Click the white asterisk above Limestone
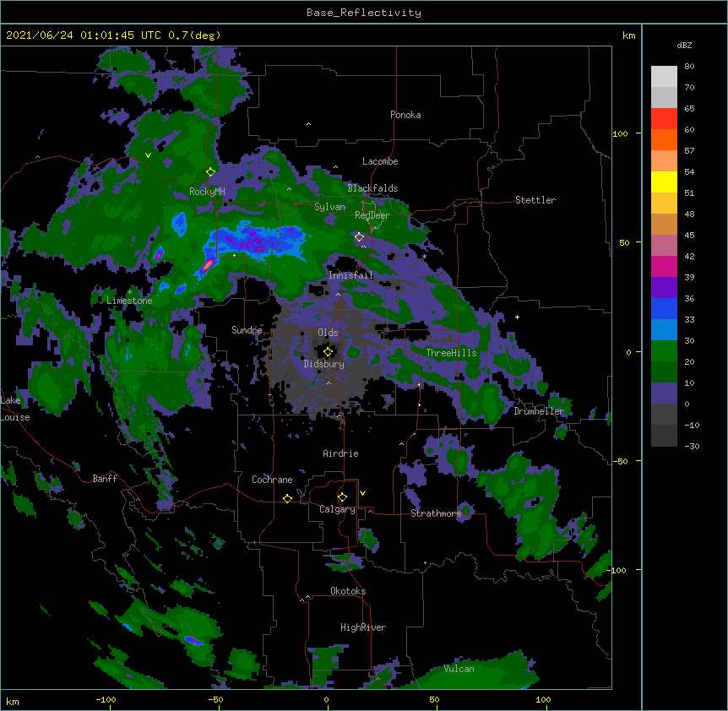The width and height of the screenshot is (728, 711). pyautogui.click(x=129, y=292)
